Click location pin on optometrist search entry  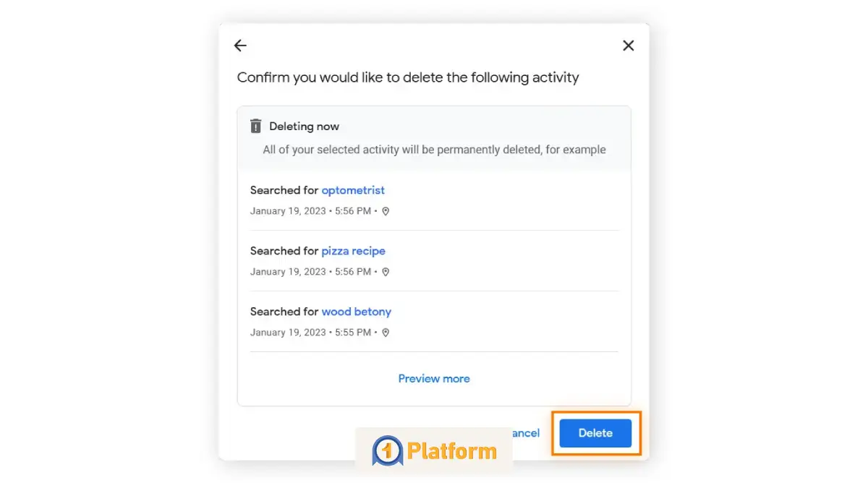(386, 211)
